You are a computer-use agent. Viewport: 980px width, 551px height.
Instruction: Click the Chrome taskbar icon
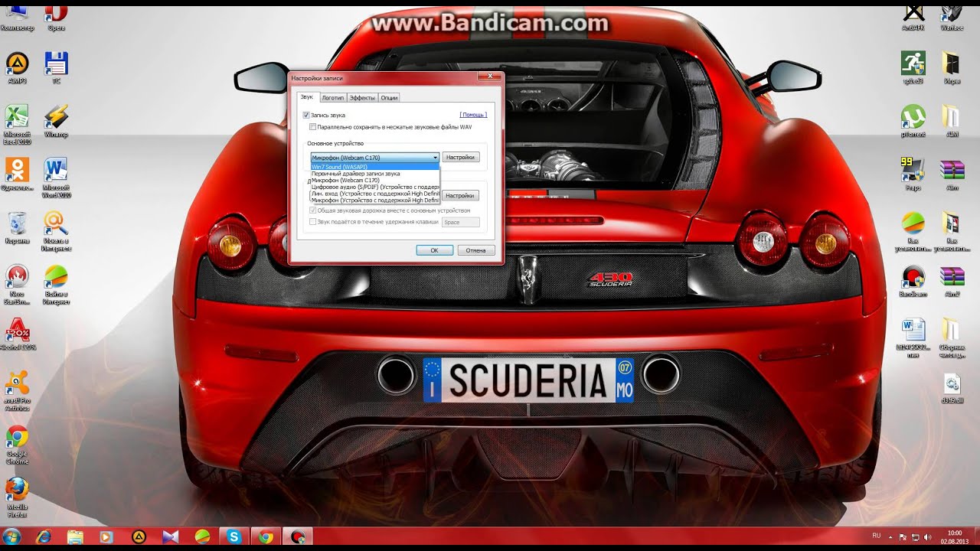click(x=266, y=537)
